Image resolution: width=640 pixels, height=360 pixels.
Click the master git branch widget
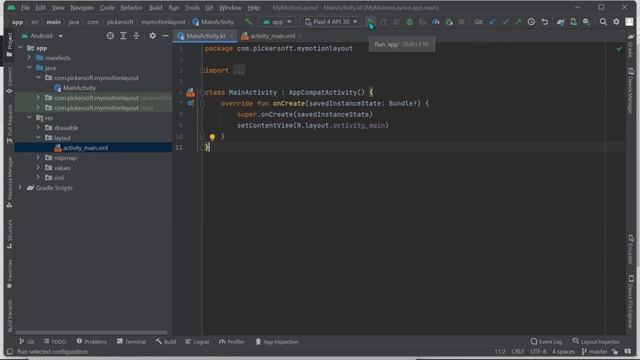point(594,352)
